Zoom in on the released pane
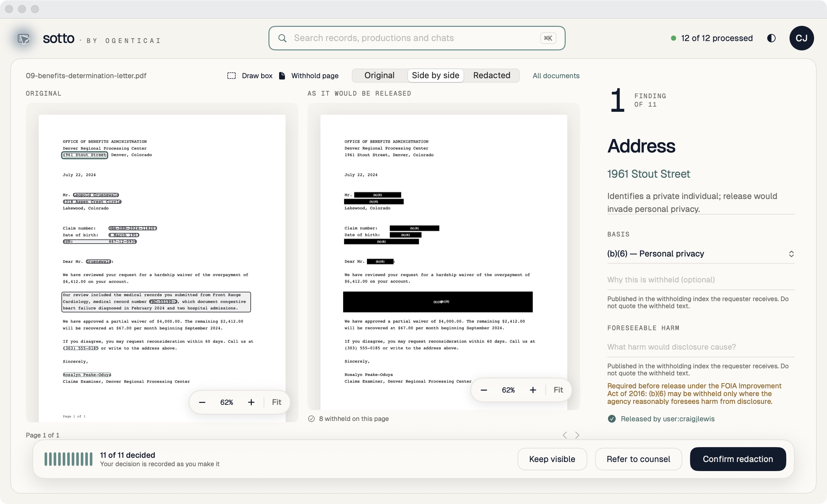Screen dimensions: 827x504 coord(533,390)
